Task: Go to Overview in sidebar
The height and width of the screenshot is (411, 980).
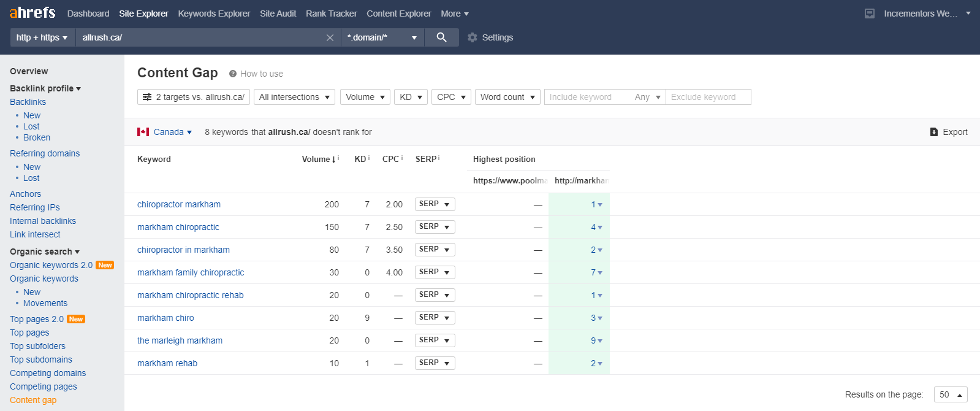Action: point(29,71)
